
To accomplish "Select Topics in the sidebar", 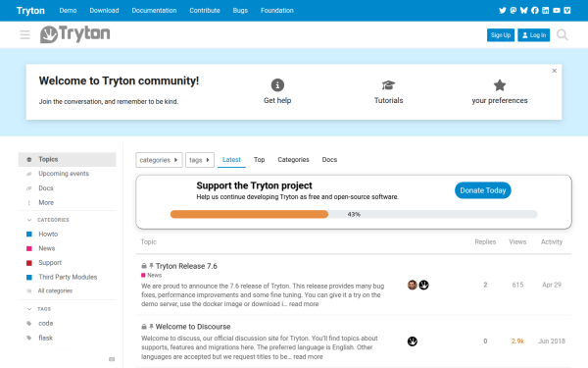I will click(67, 160).
